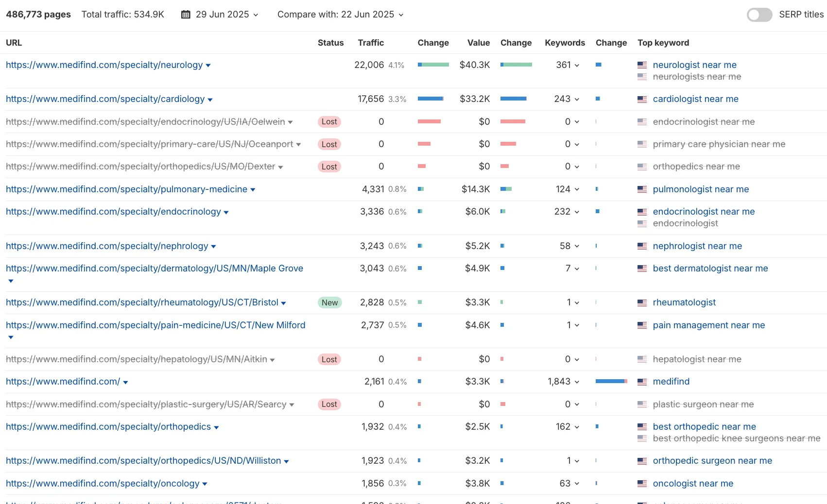Click the calendar icon beside the date selector
This screenshot has width=827, height=504.
click(x=185, y=15)
